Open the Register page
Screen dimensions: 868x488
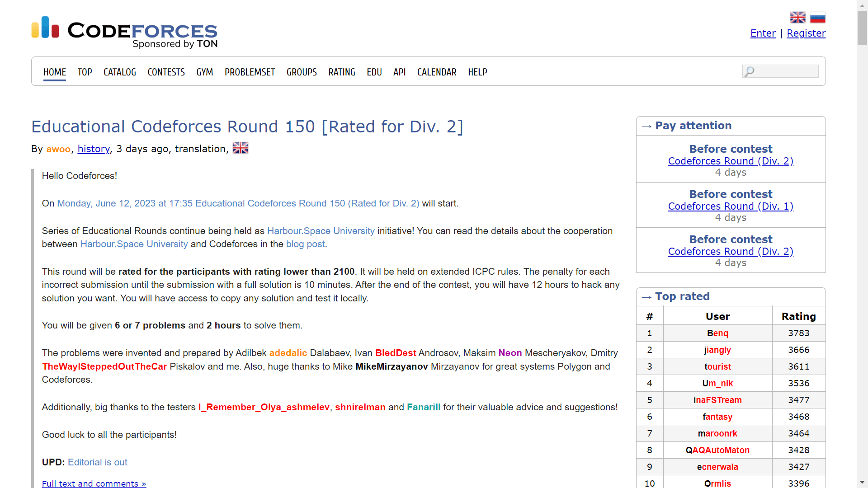[x=806, y=33]
